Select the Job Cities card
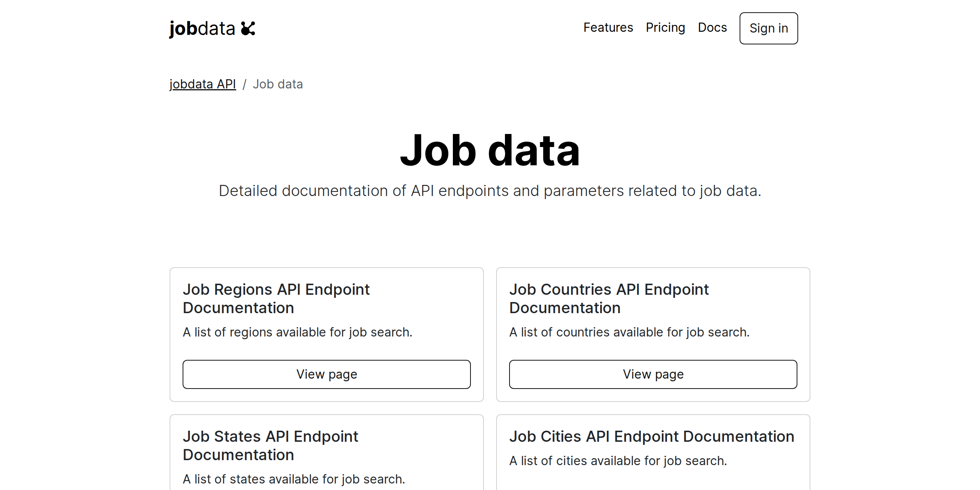This screenshot has height=490, width=980. [653, 452]
